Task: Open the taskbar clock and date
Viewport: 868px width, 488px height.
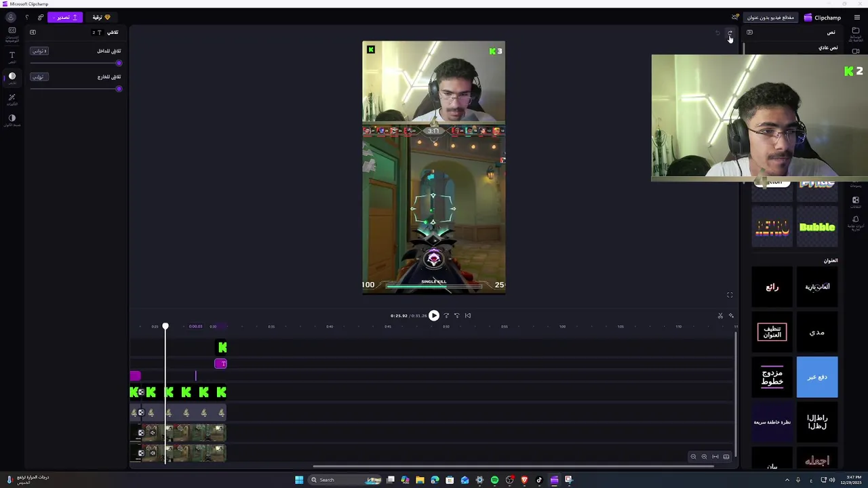Action: 851,480
